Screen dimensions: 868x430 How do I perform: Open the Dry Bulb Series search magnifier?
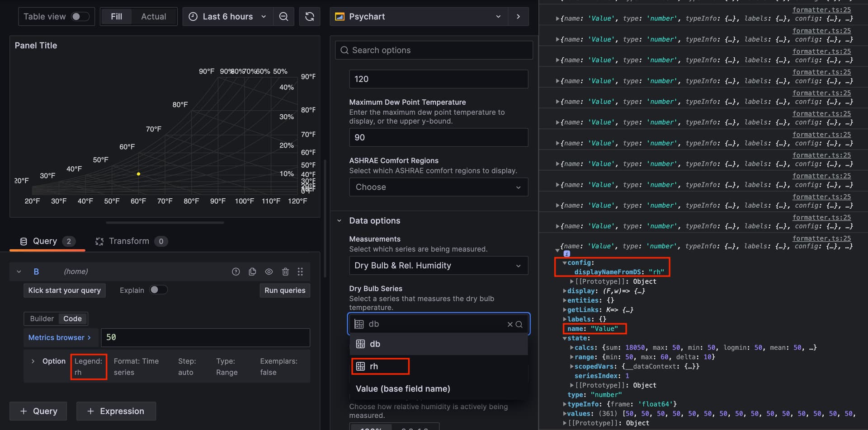tap(519, 324)
